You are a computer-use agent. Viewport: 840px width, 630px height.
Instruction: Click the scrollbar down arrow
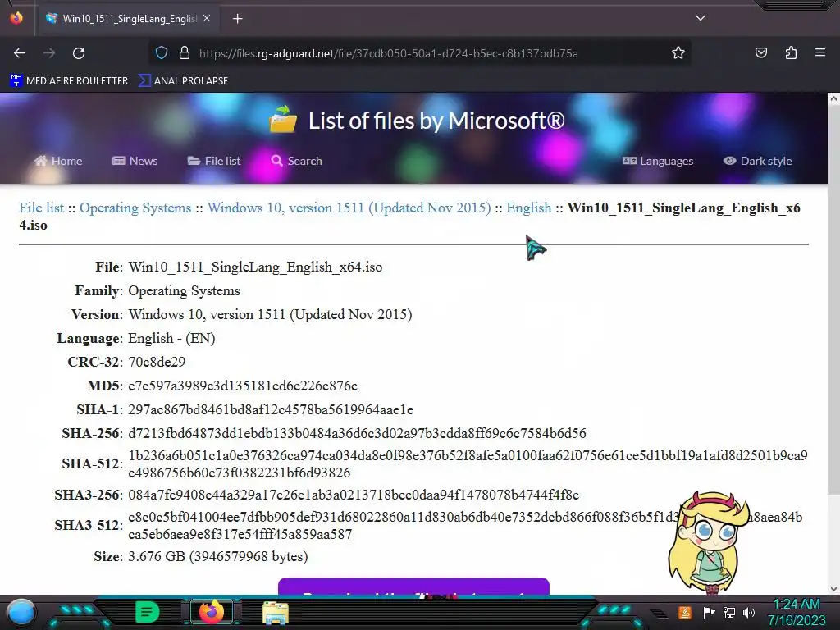[833, 589]
